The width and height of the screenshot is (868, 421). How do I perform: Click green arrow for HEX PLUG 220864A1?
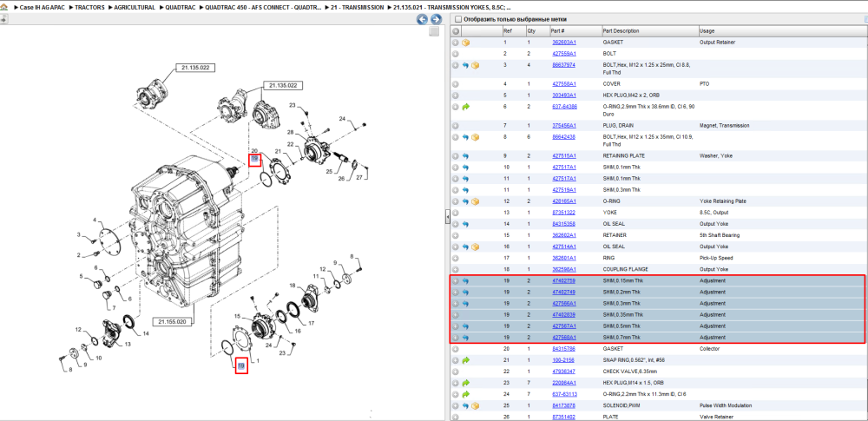465,383
